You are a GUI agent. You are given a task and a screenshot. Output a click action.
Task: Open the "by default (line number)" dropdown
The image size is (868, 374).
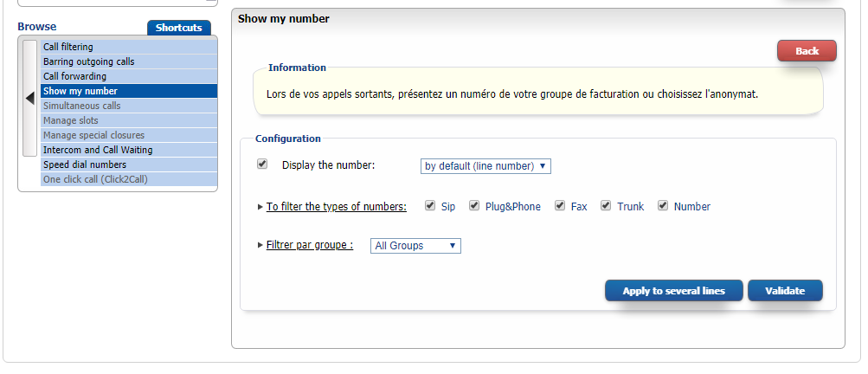tap(485, 166)
